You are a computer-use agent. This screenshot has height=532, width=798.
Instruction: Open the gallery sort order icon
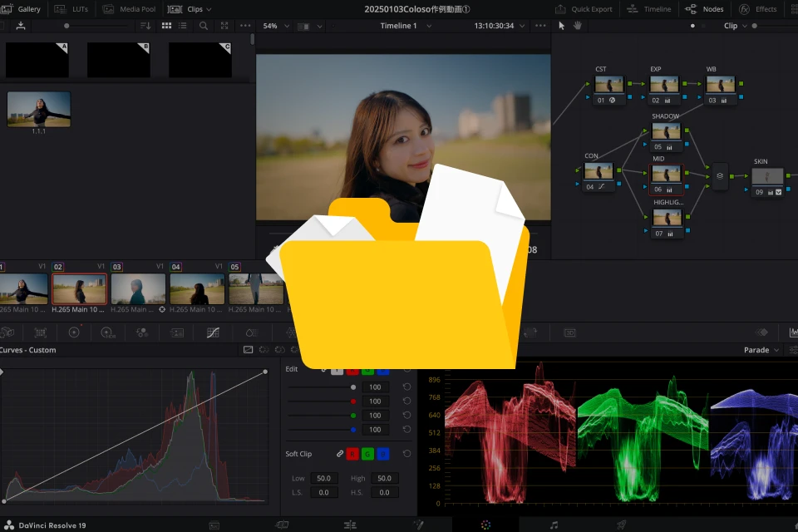point(145,26)
